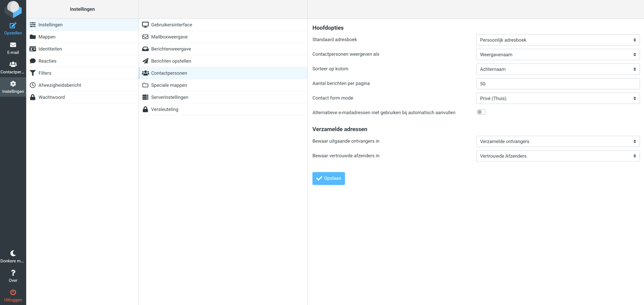
Task: Click the folder icon for Speciale mappen
Action: (x=145, y=85)
